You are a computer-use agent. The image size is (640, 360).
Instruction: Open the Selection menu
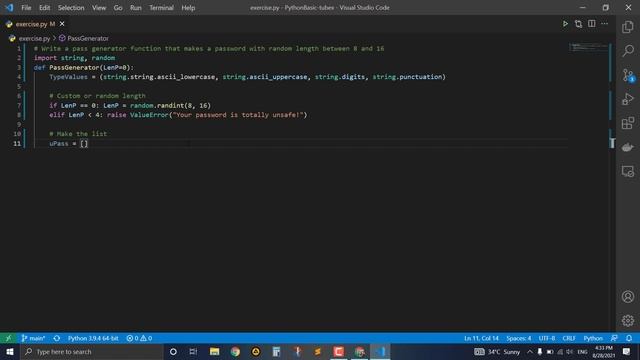(71, 8)
